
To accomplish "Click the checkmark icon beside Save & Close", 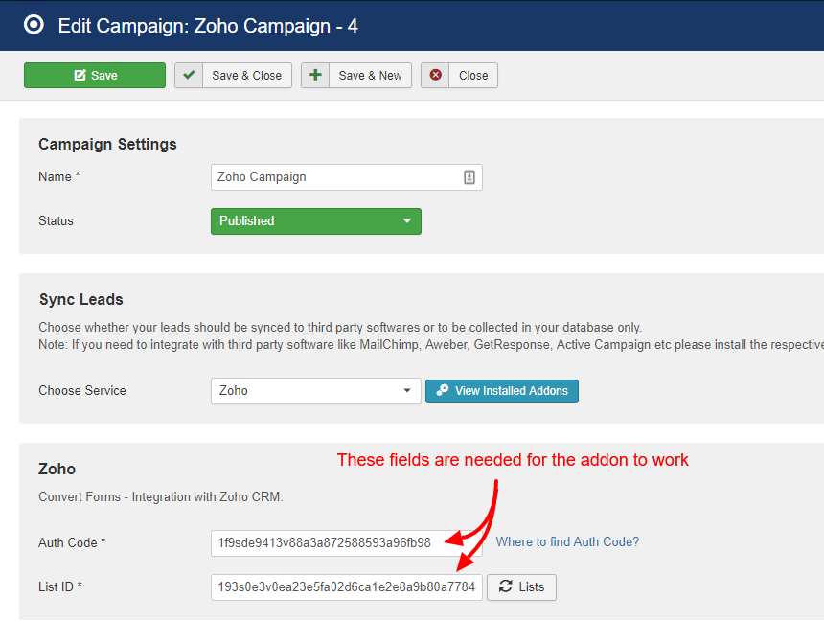I will pyautogui.click(x=189, y=75).
